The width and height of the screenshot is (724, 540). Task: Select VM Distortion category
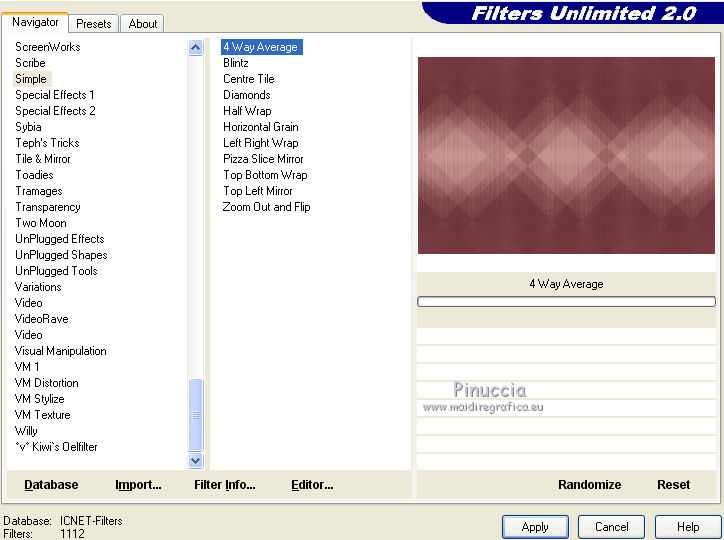46,383
